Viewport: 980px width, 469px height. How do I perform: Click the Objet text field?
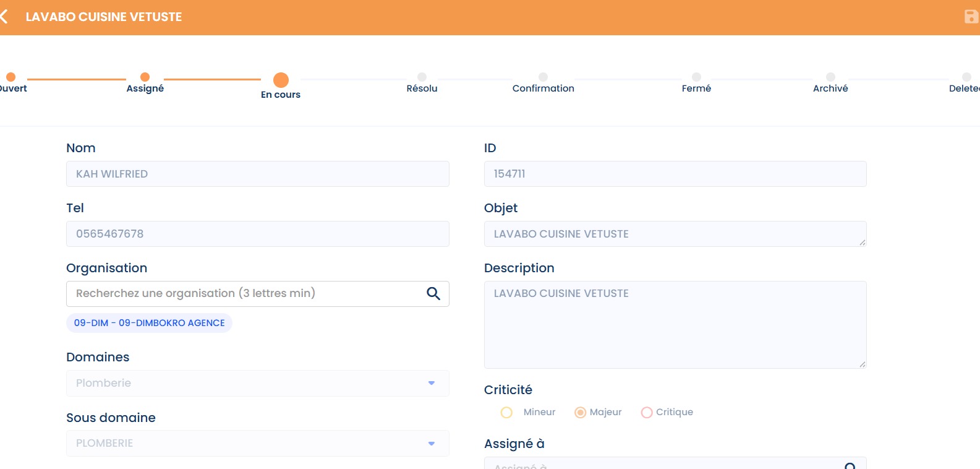click(x=675, y=234)
